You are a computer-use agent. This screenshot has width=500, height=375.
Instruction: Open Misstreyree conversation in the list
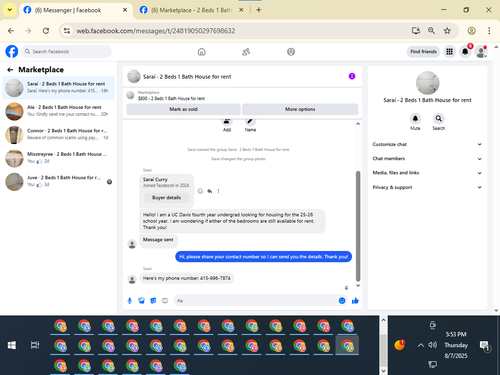click(59, 158)
